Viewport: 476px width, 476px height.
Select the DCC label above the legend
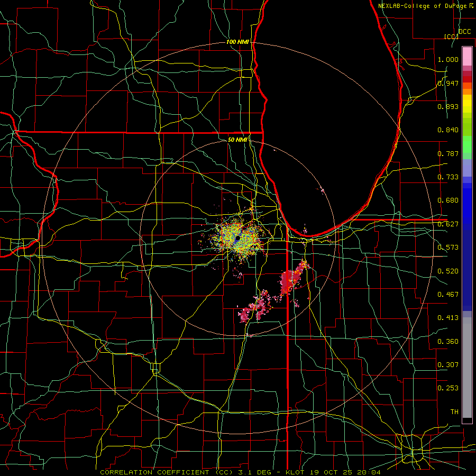point(464,32)
